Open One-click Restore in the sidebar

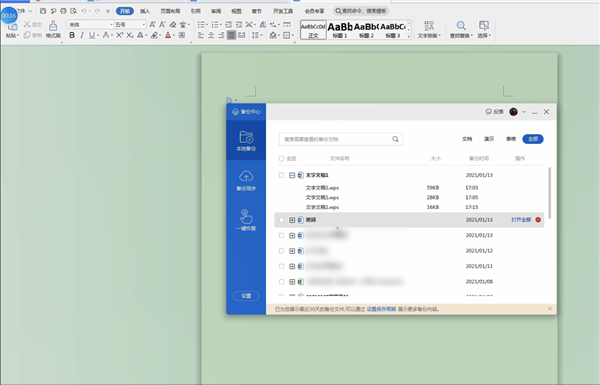point(246,220)
